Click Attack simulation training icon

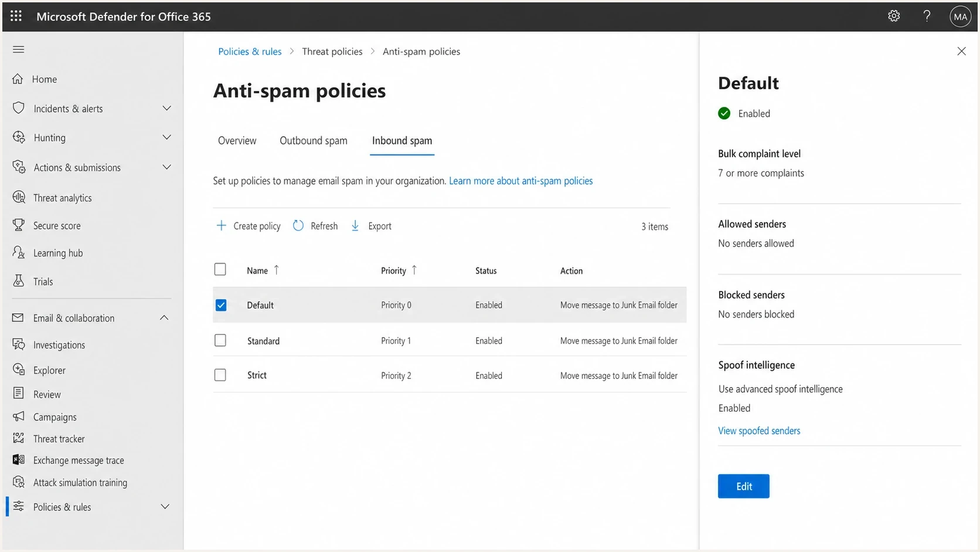tap(19, 482)
